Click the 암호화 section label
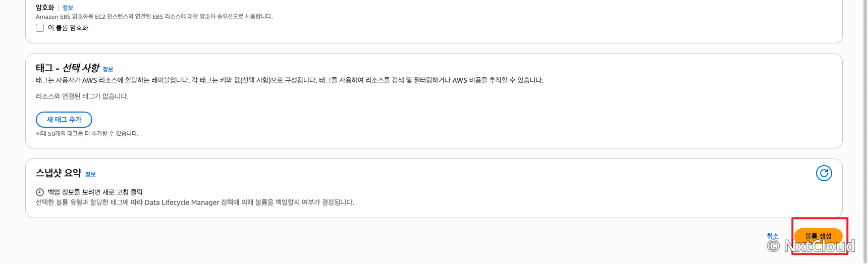This screenshot has height=264, width=868. point(45,8)
